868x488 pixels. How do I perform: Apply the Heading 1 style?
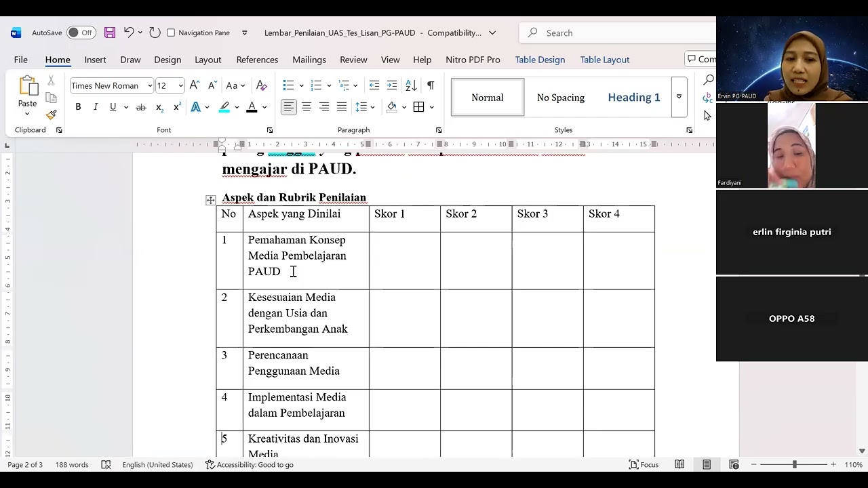tap(634, 97)
